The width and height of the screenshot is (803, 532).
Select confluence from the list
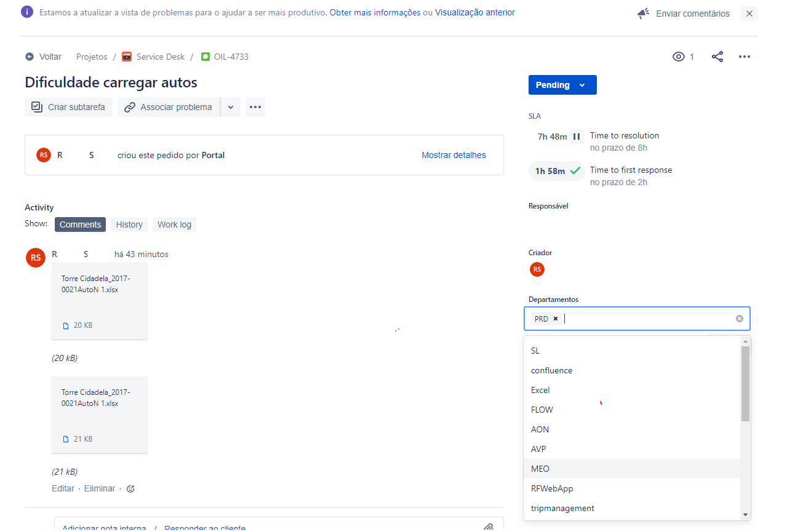632,370
